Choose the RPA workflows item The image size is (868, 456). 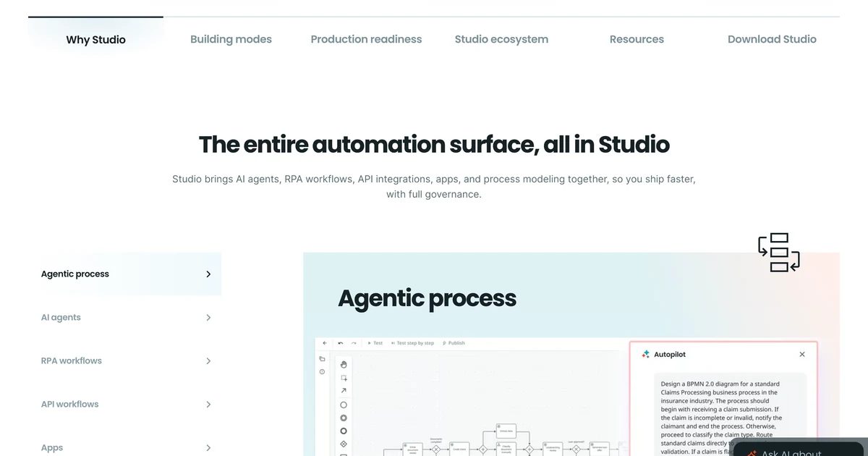[x=124, y=361]
